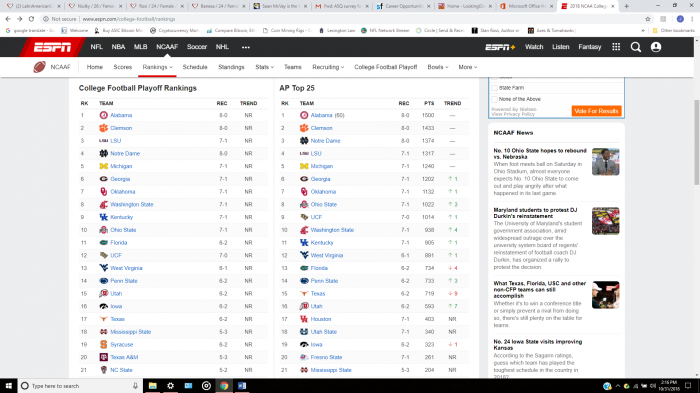Image resolution: width=700 pixels, height=393 pixels.
Task: Bookmark this page with the star icon
Action: (648, 19)
